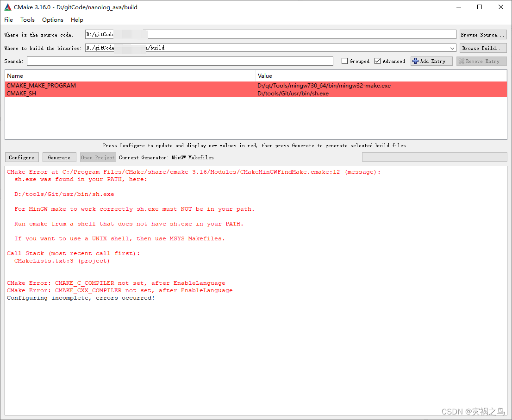This screenshot has width=512, height=420.
Task: Click the greyed Open Project button
Action: pos(98,157)
